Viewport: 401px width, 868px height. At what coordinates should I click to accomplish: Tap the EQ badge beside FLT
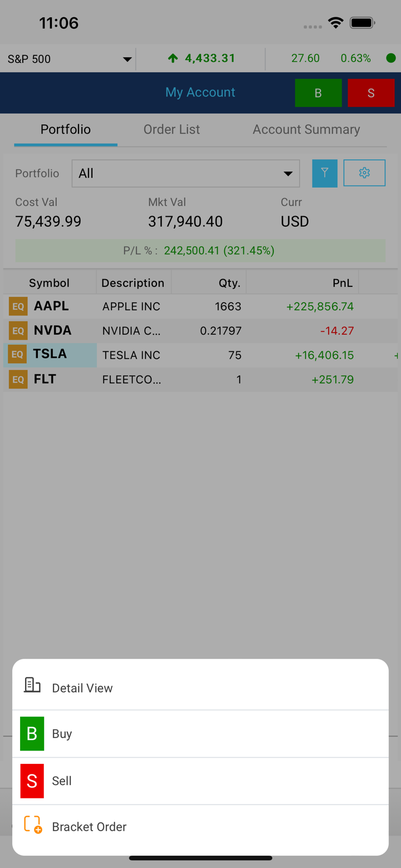click(x=18, y=379)
